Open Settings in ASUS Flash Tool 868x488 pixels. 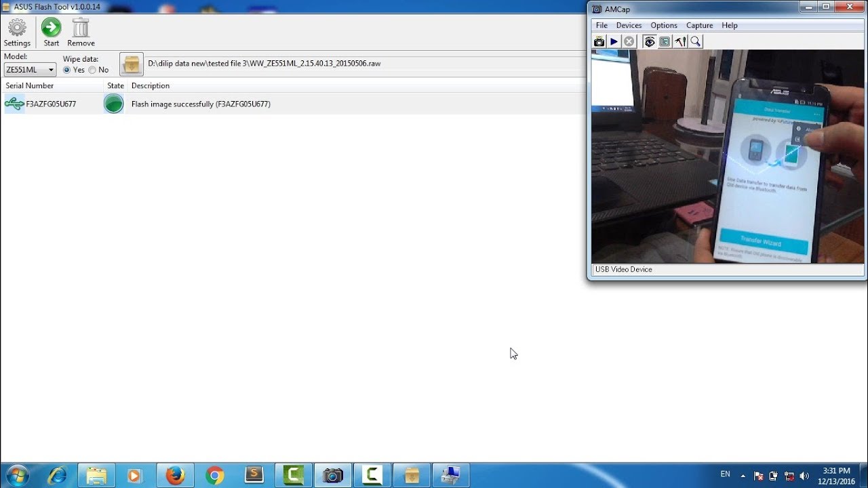17,33
